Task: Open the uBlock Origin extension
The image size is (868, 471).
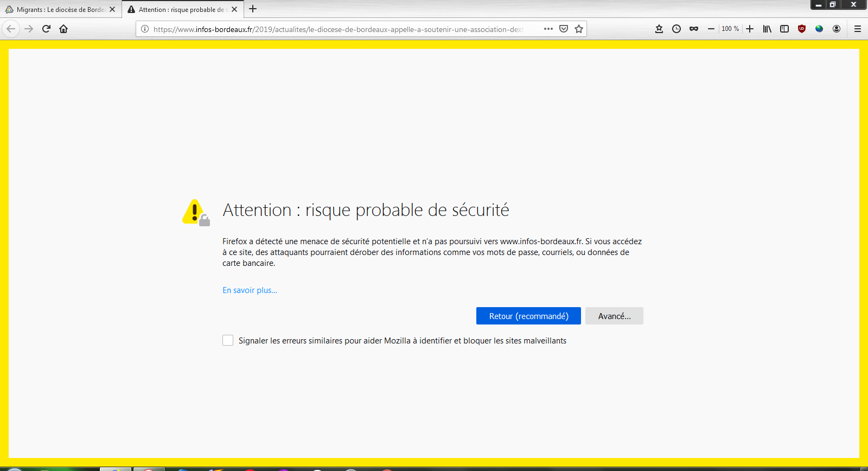Action: tap(802, 29)
